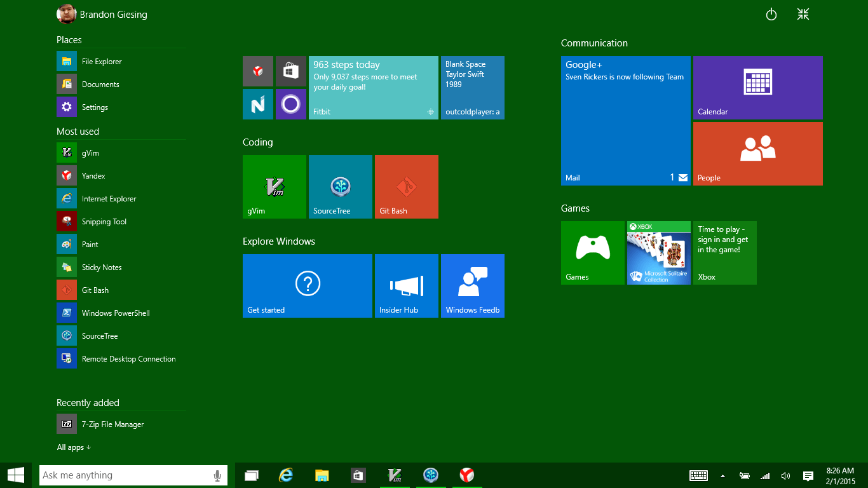Open Task View on the taskbar
Viewport: 868px width, 488px height.
pos(252,475)
